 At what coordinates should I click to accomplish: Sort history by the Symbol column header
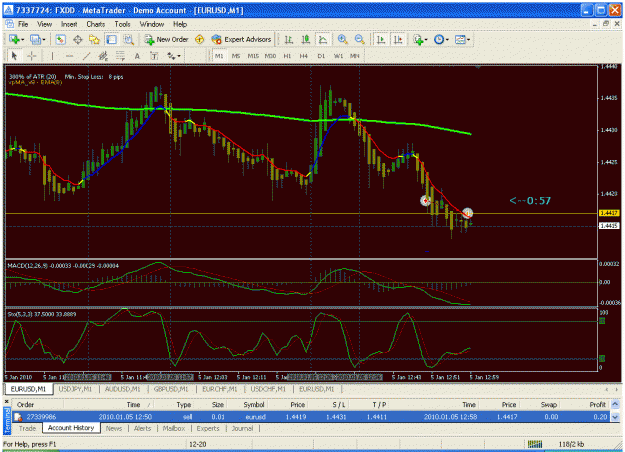pyautogui.click(x=254, y=405)
